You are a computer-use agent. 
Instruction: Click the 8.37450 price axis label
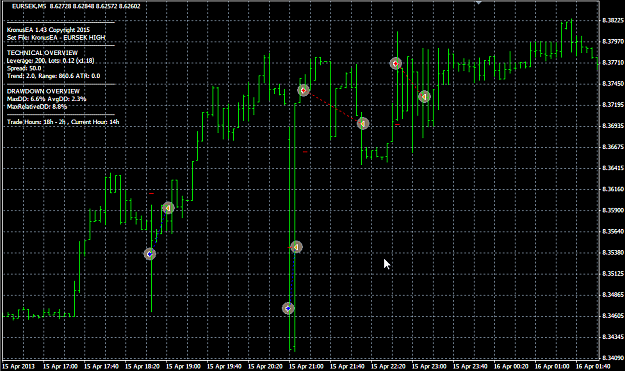(613, 84)
